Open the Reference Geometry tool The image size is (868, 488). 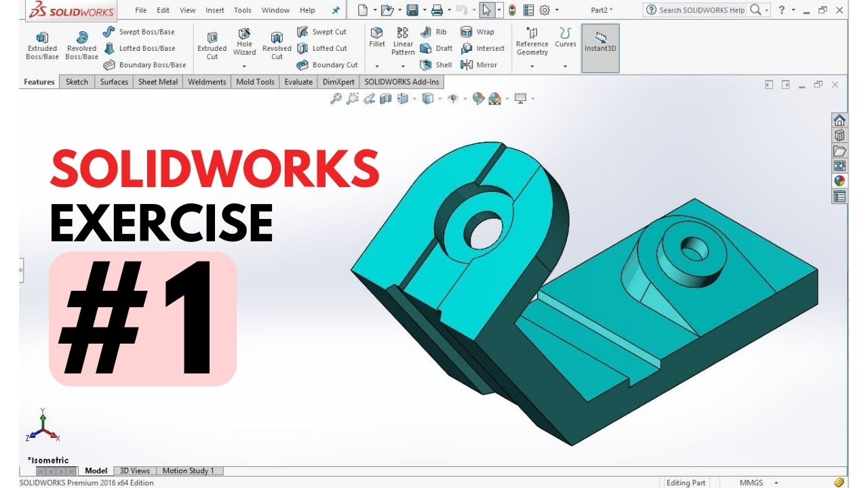[532, 41]
